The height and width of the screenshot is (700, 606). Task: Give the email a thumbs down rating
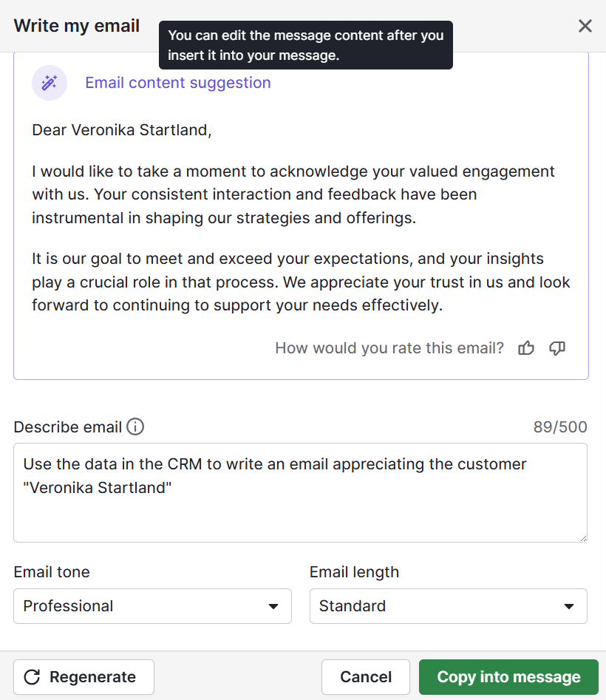click(556, 349)
